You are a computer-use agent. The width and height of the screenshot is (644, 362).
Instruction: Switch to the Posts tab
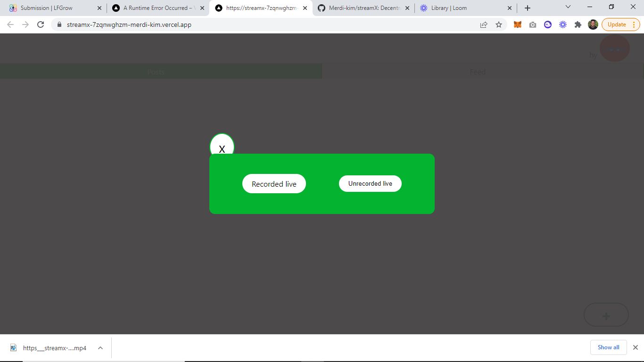point(161,72)
